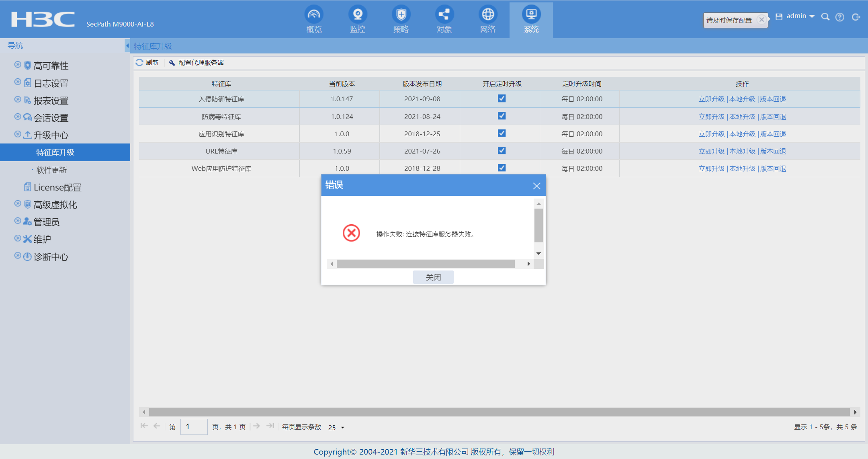The width and height of the screenshot is (868, 459).
Task: Expand the 高可靠性 navigation node
Action: 18,65
